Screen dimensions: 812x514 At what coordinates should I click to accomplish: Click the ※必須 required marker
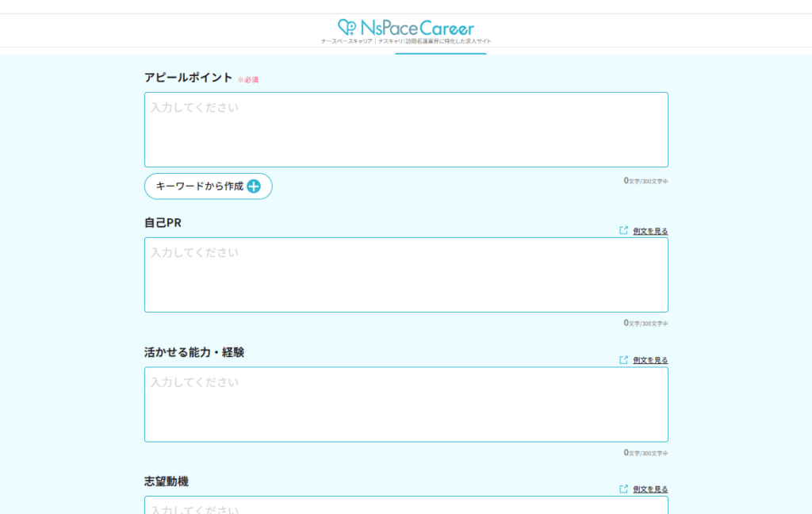[x=248, y=80]
